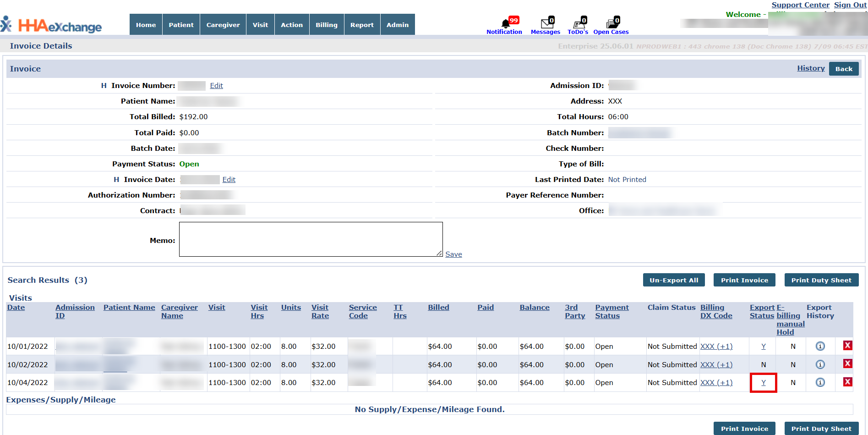The image size is (868, 435).
Task: Click the bottom Print Duty Sheet button
Action: pyautogui.click(x=821, y=429)
